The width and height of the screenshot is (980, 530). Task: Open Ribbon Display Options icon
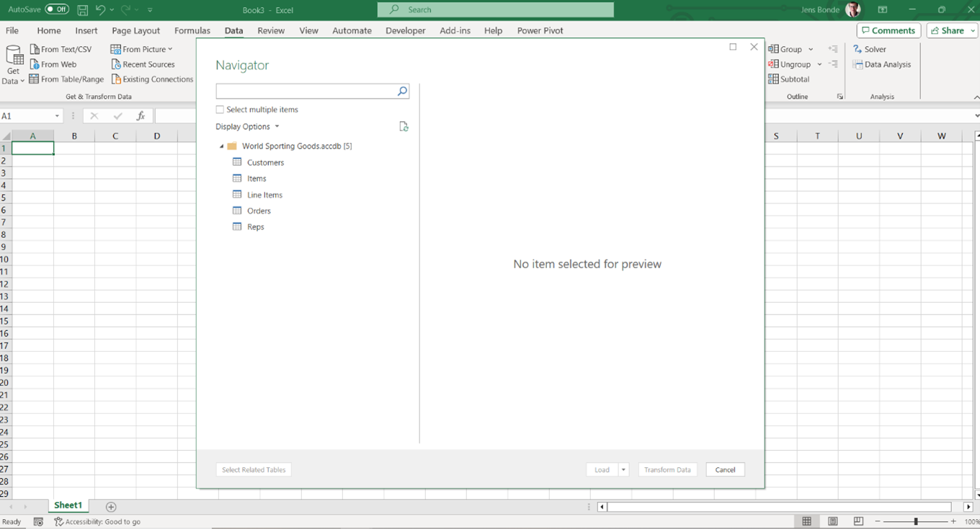point(883,10)
